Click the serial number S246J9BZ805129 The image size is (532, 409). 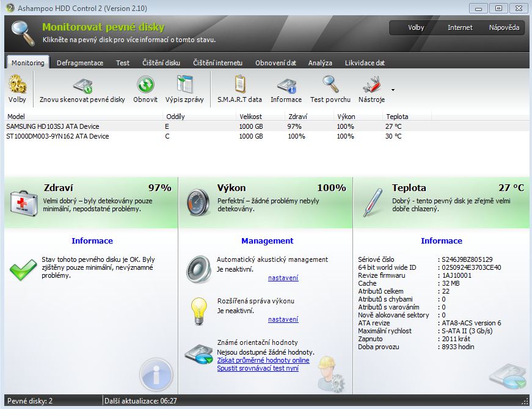pos(467,259)
